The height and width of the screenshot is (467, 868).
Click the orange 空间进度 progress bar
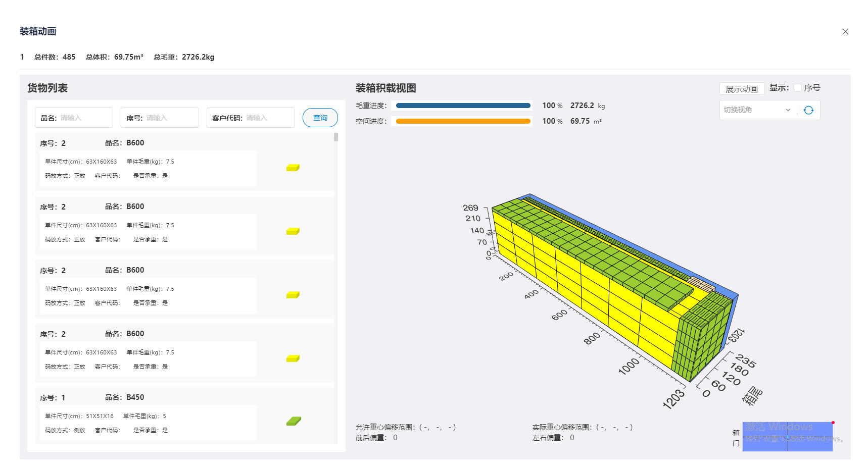(462, 121)
